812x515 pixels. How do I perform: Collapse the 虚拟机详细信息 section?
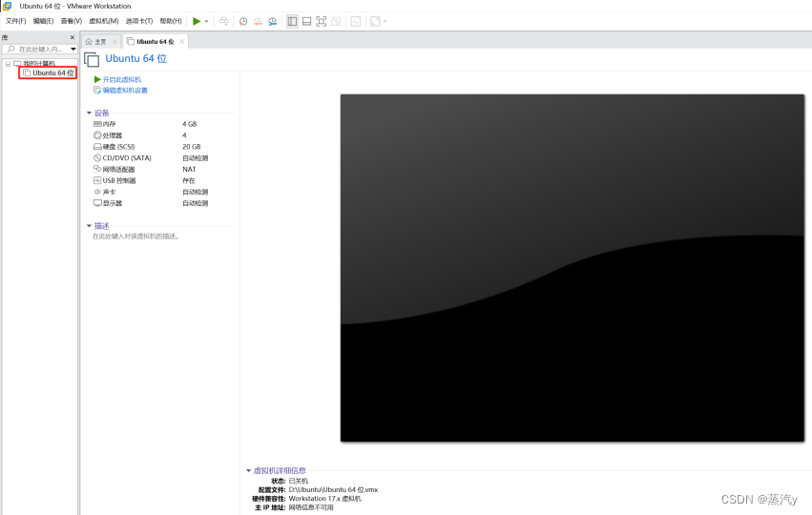click(x=249, y=470)
